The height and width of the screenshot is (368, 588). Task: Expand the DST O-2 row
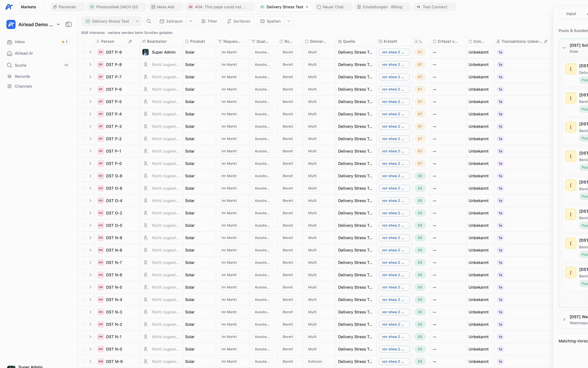click(x=90, y=213)
